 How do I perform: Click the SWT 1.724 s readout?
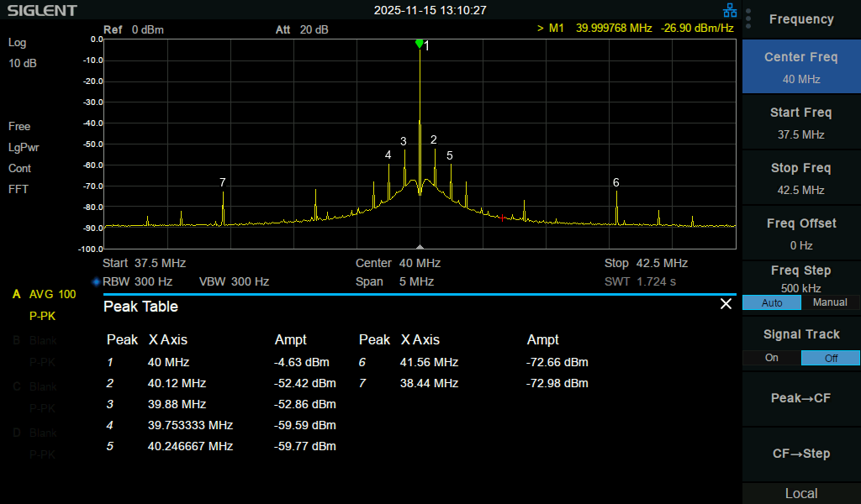pos(640,282)
